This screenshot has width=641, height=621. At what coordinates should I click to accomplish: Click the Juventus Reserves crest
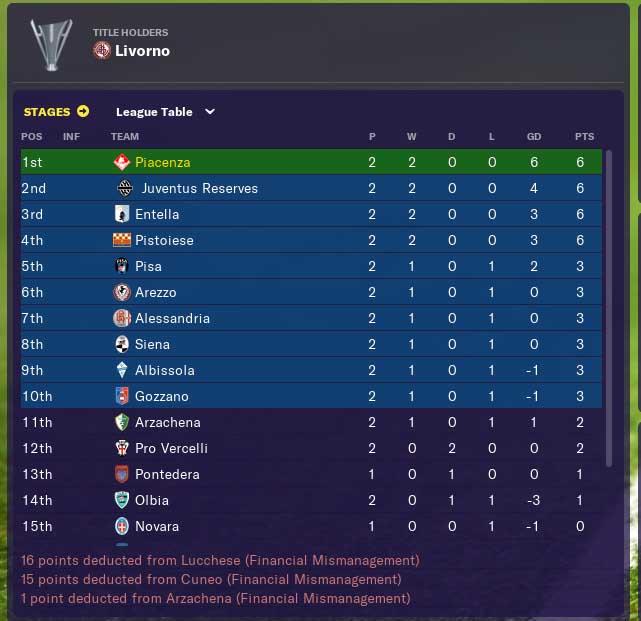pos(125,188)
